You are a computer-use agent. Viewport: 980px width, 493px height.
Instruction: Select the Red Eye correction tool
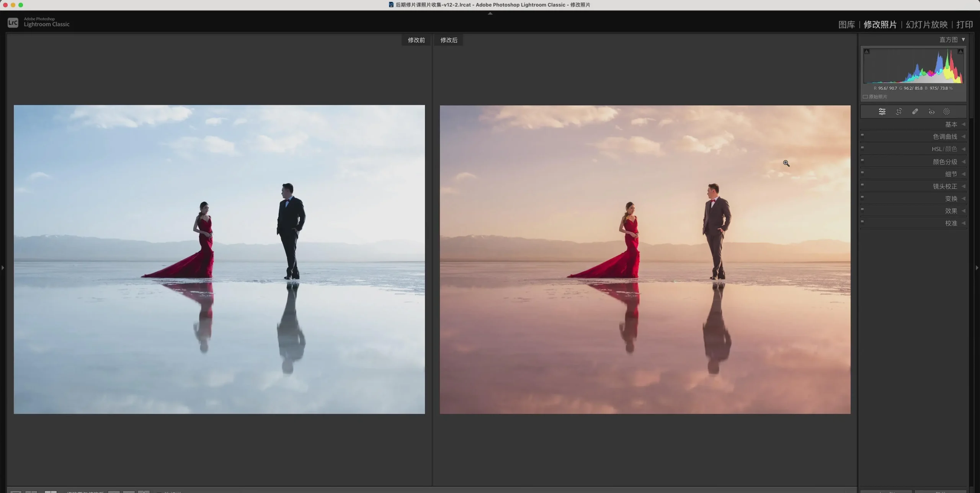click(931, 112)
